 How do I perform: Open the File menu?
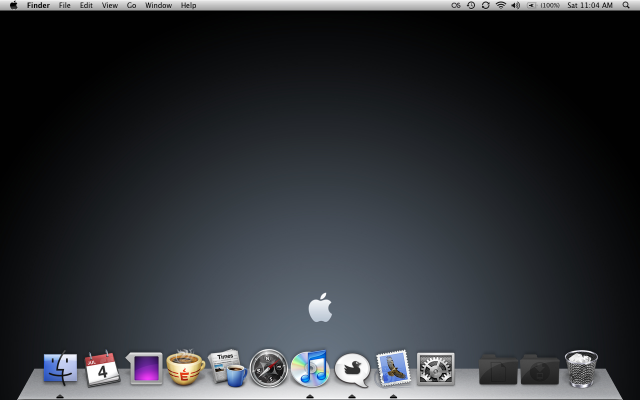pos(64,5)
